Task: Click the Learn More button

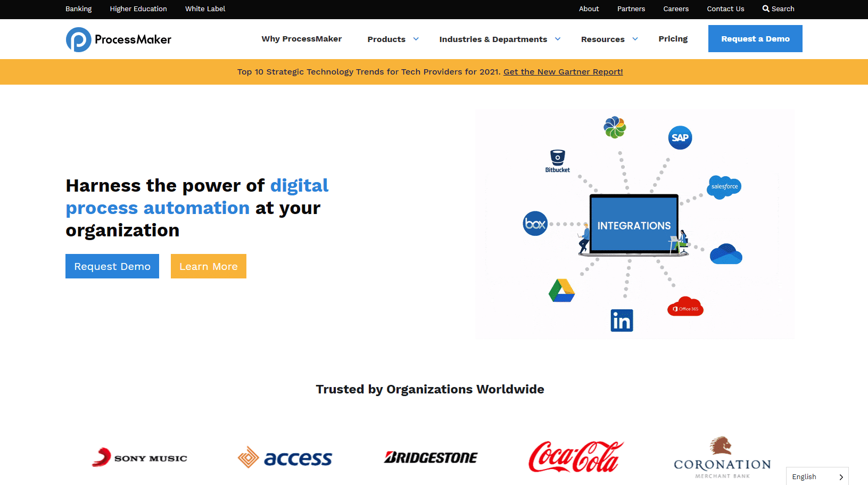Action: pos(209,266)
